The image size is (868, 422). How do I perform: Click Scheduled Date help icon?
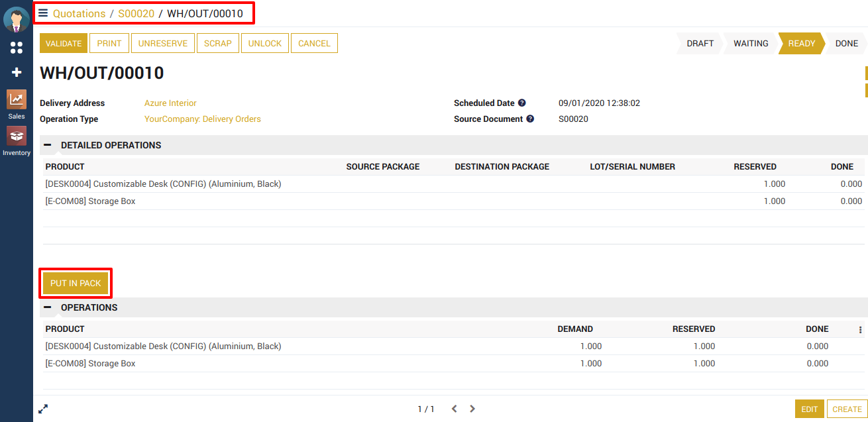point(521,103)
